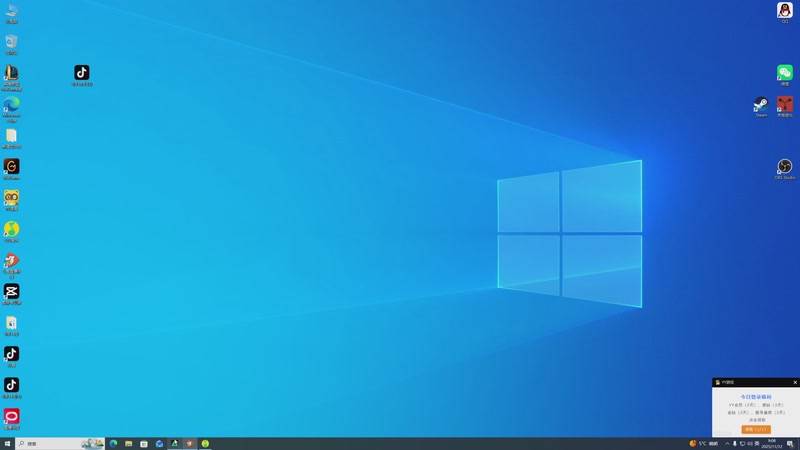The height and width of the screenshot is (450, 800).
Task: Open the lowest Douyin icon in left column
Action: (11, 387)
